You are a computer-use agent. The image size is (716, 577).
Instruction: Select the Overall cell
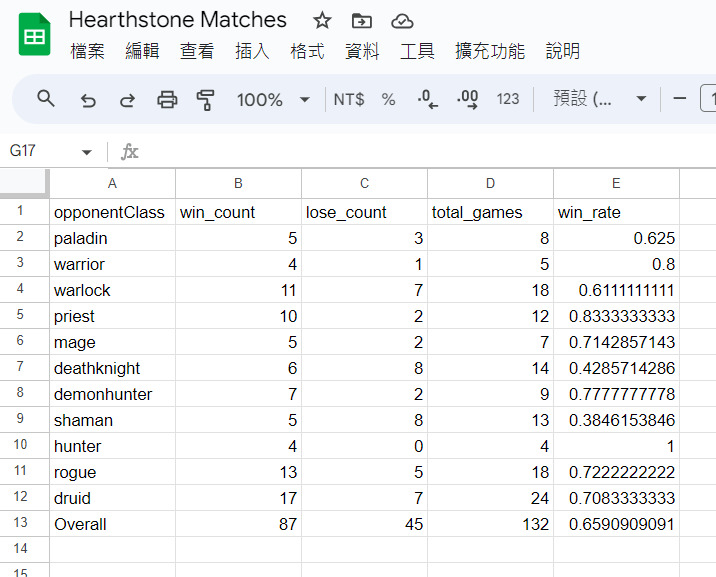(x=112, y=524)
